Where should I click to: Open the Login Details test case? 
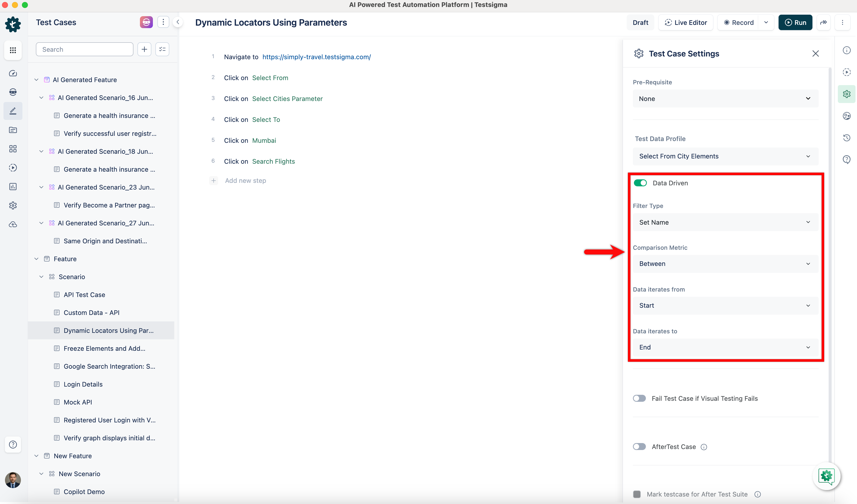click(x=83, y=384)
